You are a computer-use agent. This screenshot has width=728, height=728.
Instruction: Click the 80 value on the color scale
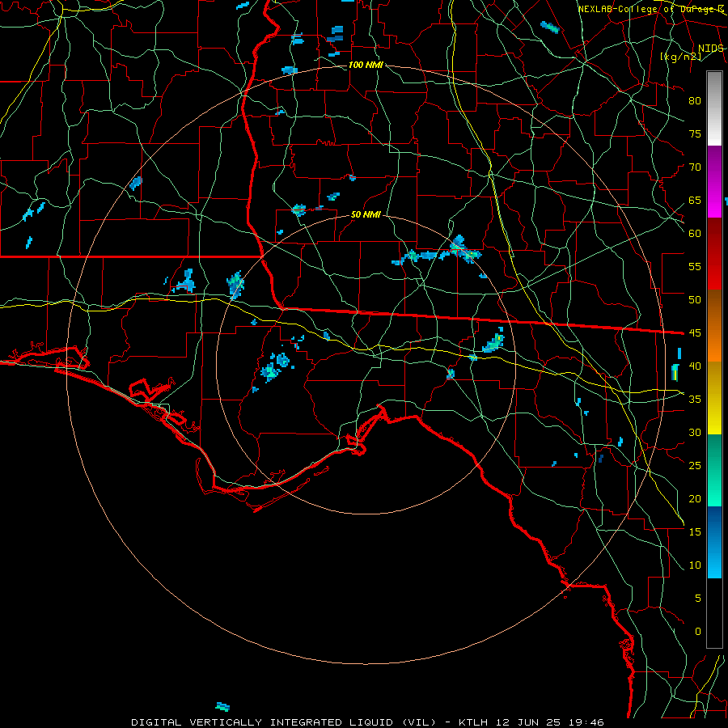tap(695, 101)
